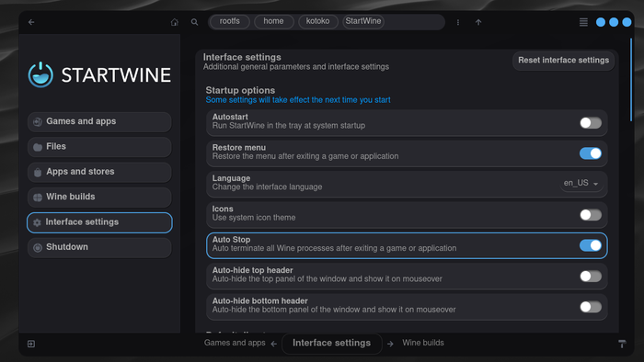
Task: Open the search magnifier icon
Action: click(x=195, y=22)
